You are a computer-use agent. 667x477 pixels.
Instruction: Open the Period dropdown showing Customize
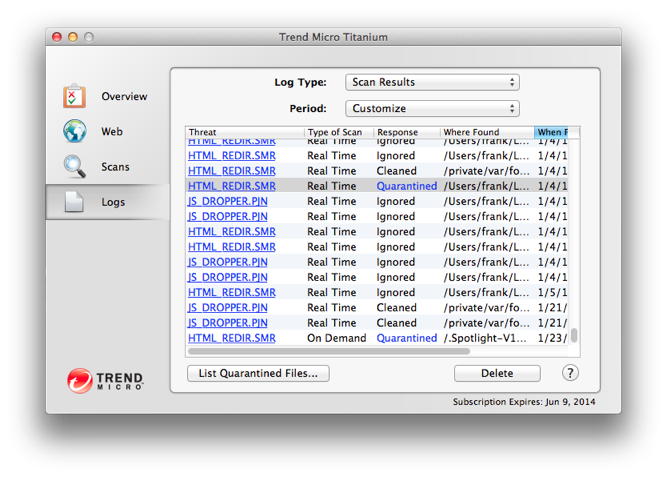[432, 109]
